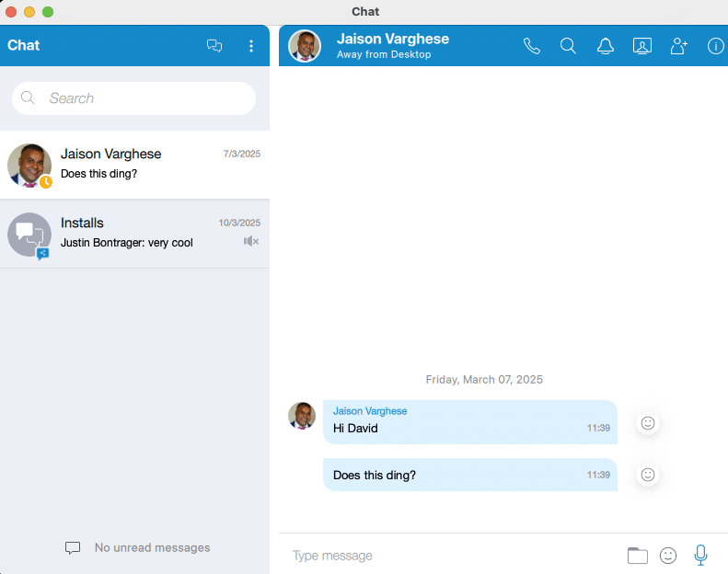The image size is (728, 574).
Task: Click the Jaison Varghese sender name link
Action: coord(370,411)
